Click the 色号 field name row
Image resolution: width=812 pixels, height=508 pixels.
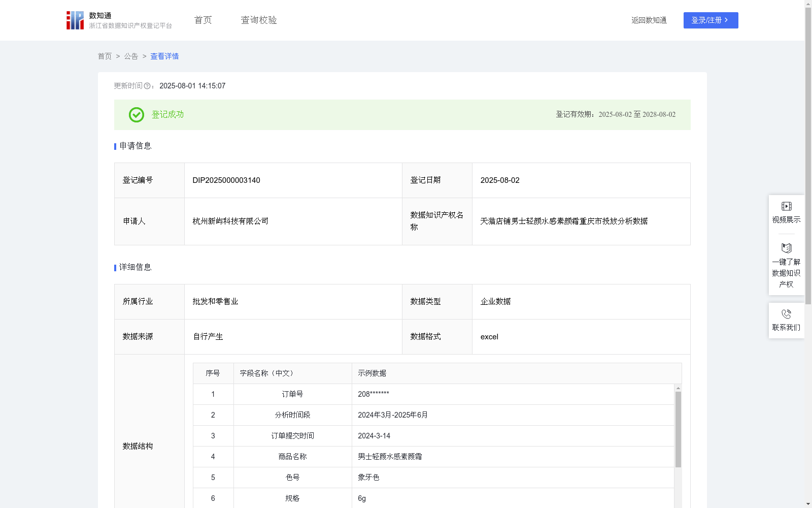292,478
